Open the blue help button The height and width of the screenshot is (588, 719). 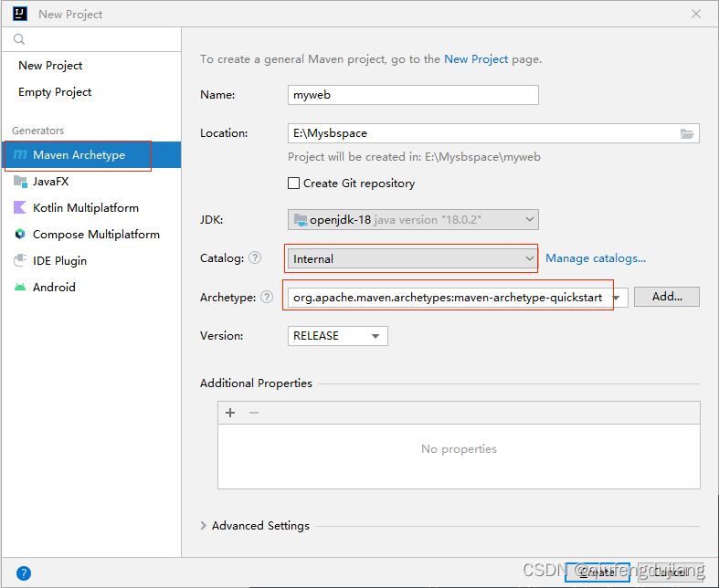point(24,572)
